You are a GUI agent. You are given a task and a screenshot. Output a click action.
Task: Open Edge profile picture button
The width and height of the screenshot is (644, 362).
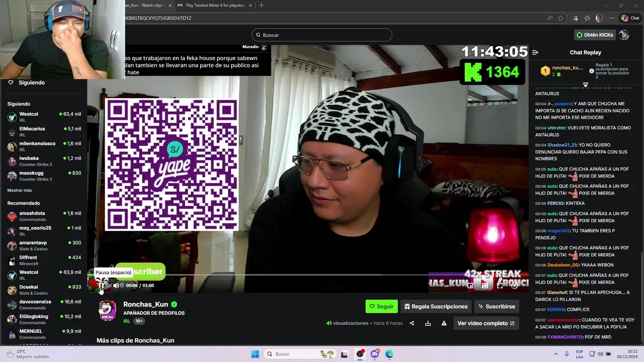coord(599,18)
